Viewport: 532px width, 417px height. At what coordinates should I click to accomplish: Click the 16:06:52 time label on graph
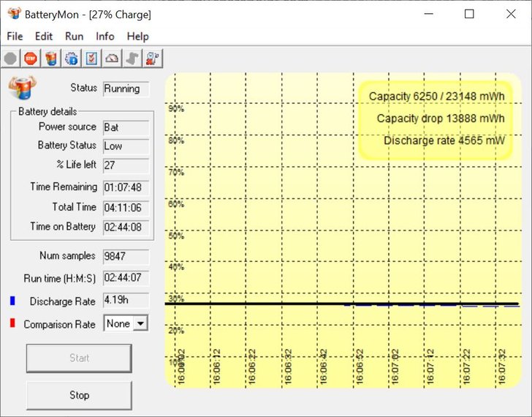pyautogui.click(x=360, y=367)
